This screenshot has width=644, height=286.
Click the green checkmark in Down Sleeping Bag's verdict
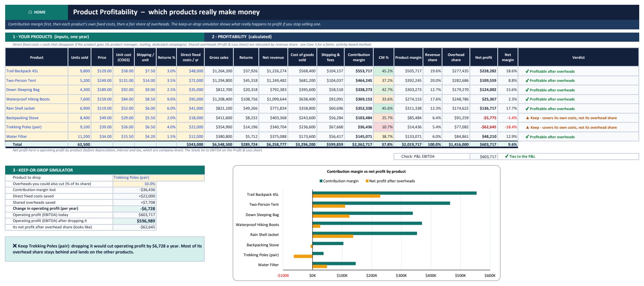click(527, 90)
